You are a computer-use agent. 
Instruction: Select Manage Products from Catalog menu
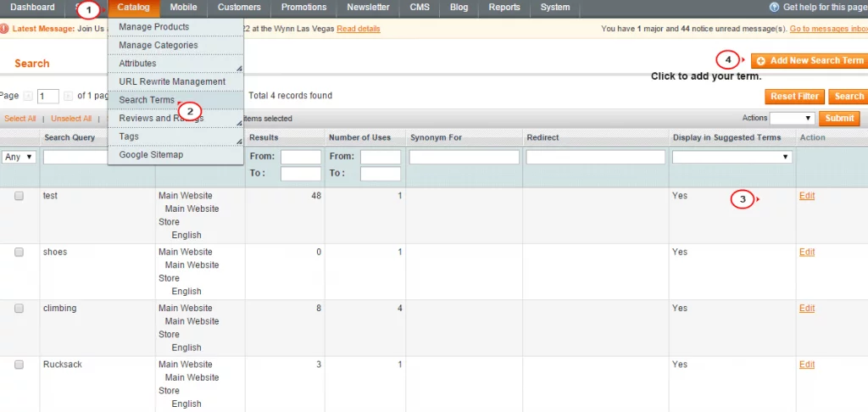coord(154,27)
